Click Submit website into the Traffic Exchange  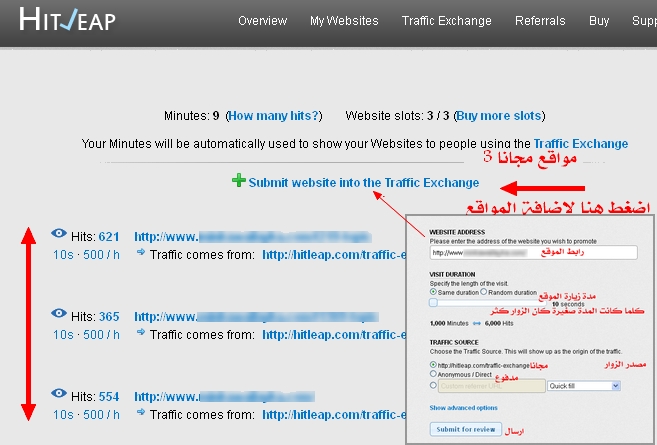pyautogui.click(x=364, y=183)
